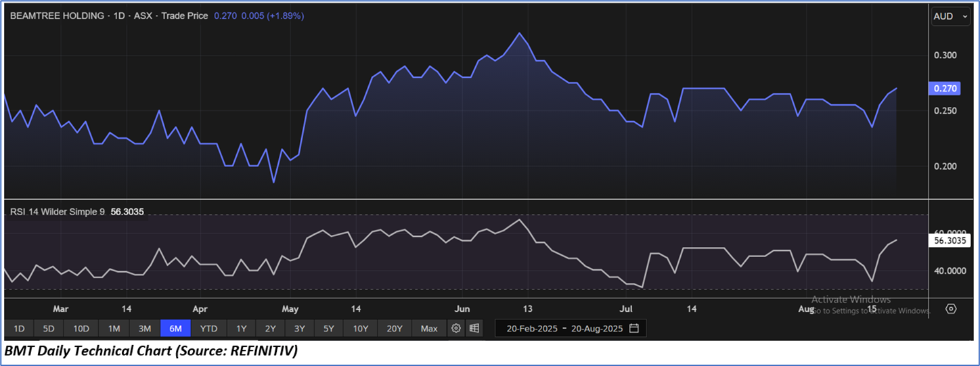Viewport: 980px width, 366px height.
Task: Select the 1D time range
Action: pyautogui.click(x=19, y=329)
